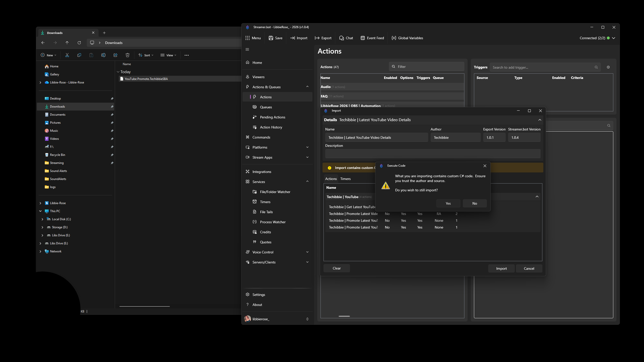
Task: Open the Chat panel from toolbar
Action: [x=346, y=38]
